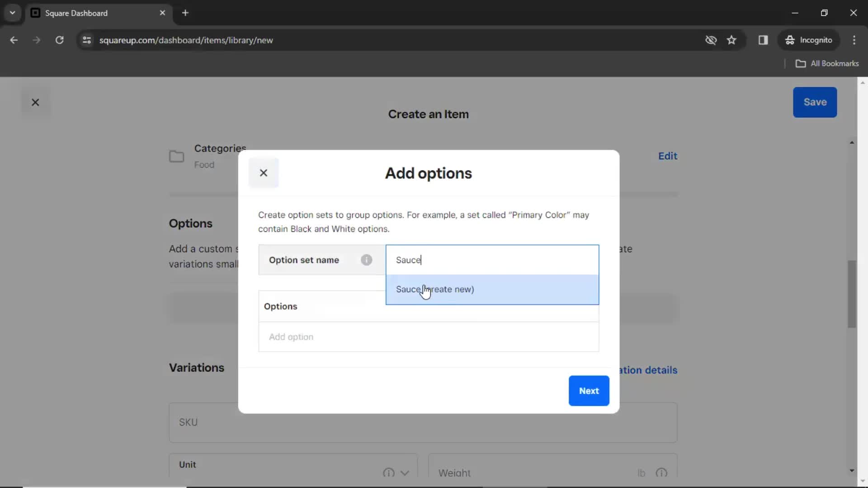Click the 'Food' category text

(204, 165)
